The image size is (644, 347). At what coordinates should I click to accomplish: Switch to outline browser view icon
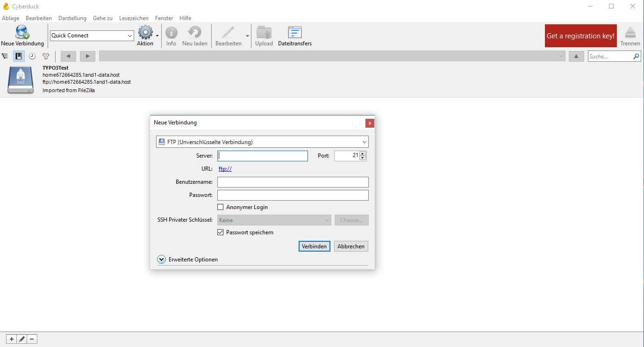tap(5, 56)
